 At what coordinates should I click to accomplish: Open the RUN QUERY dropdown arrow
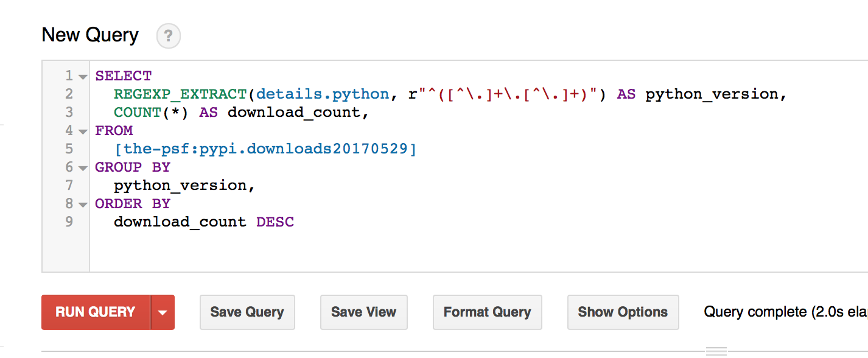(163, 312)
